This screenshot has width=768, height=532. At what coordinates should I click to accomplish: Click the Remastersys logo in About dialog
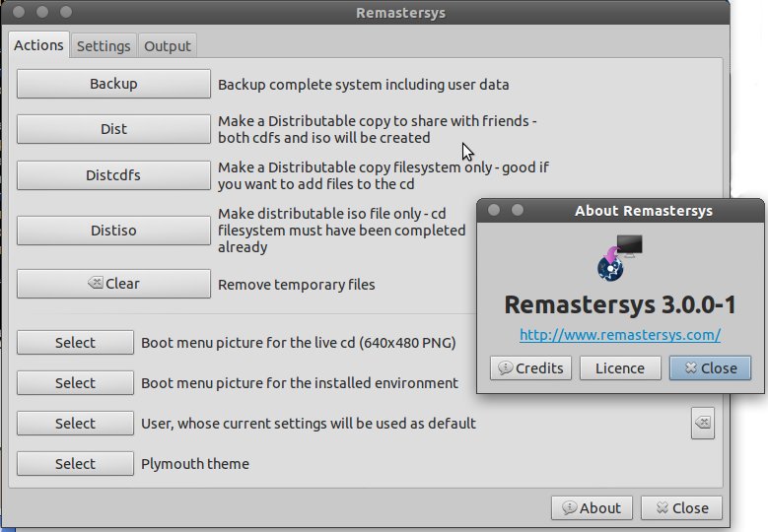620,257
